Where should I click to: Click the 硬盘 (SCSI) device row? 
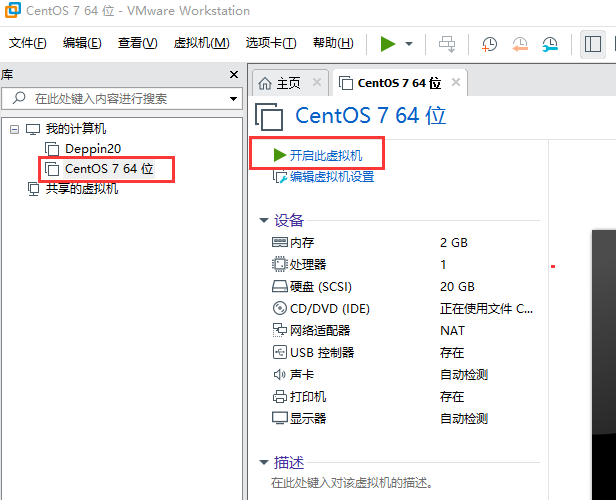click(x=405, y=287)
